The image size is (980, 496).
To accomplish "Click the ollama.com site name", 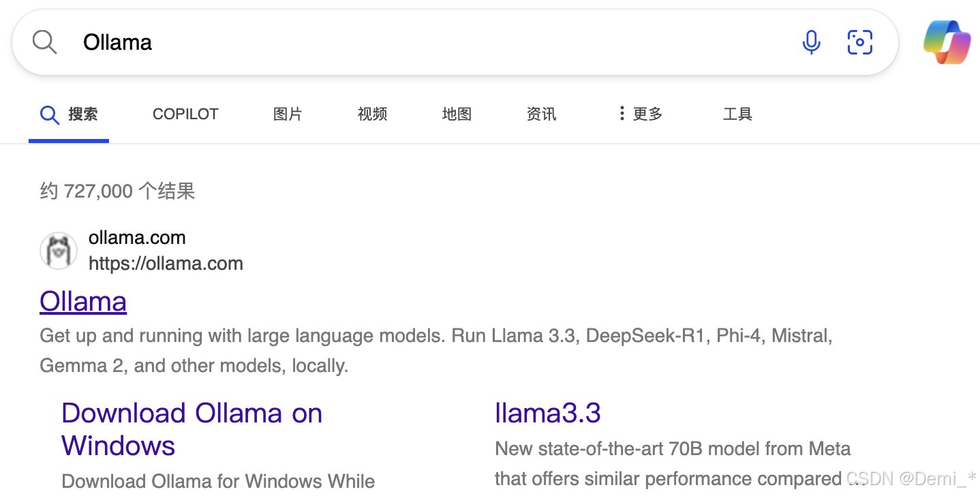I will coord(137,238).
